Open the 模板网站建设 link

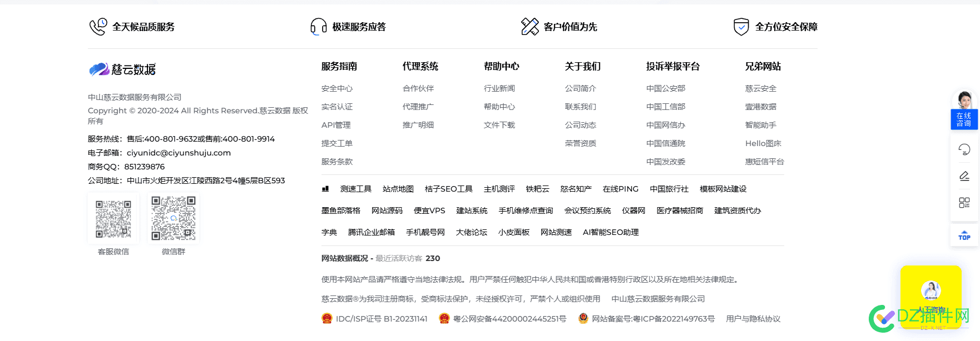coord(723,189)
